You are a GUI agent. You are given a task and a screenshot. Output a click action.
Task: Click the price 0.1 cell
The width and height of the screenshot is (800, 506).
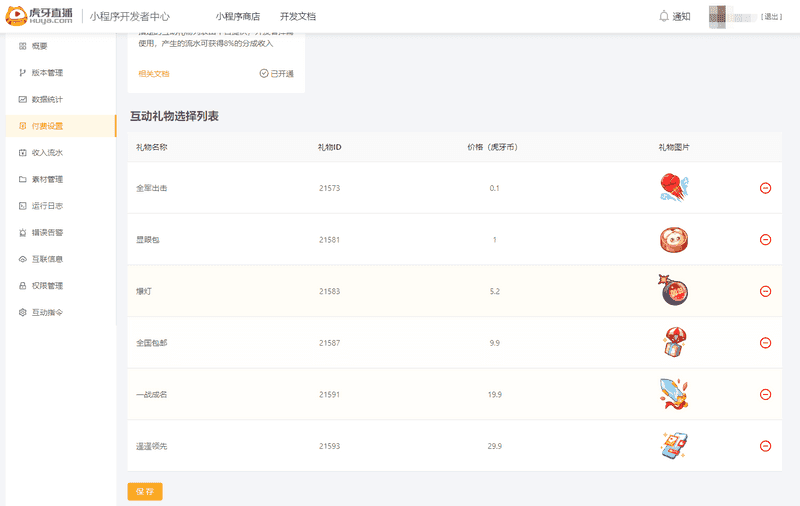click(494, 188)
